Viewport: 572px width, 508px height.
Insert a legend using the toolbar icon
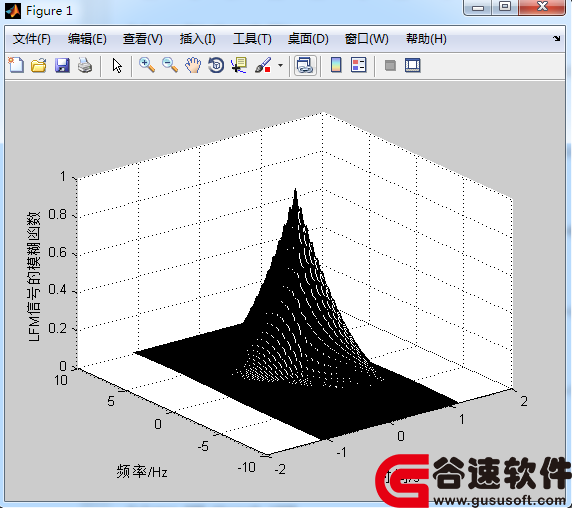359,65
